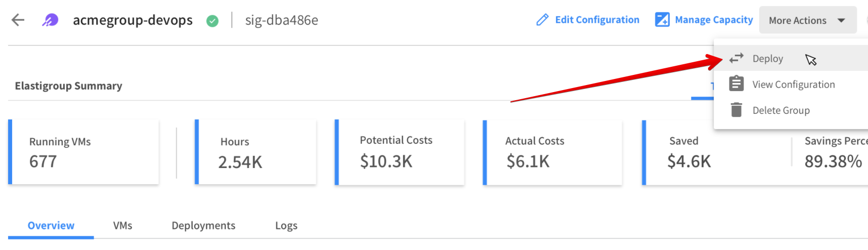Click the back arrow icon
This screenshot has width=868, height=250.
(18, 20)
